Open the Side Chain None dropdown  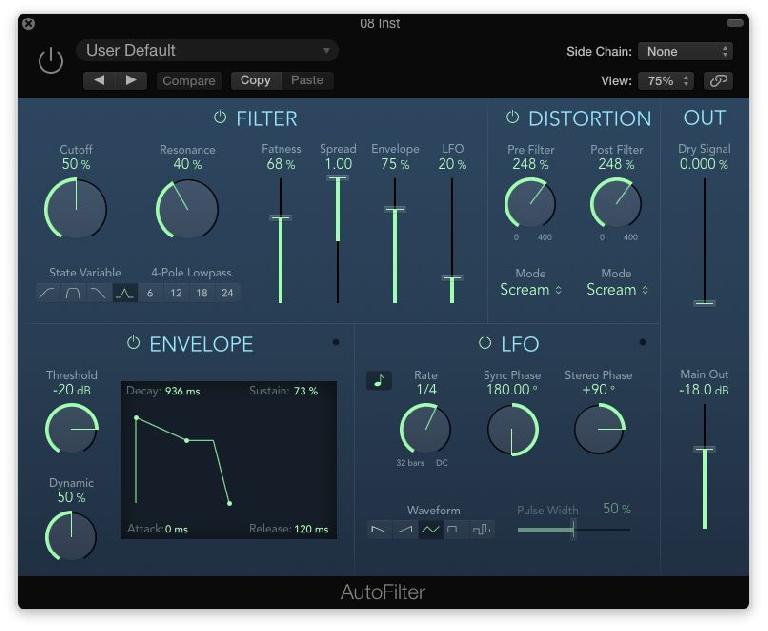pos(685,51)
